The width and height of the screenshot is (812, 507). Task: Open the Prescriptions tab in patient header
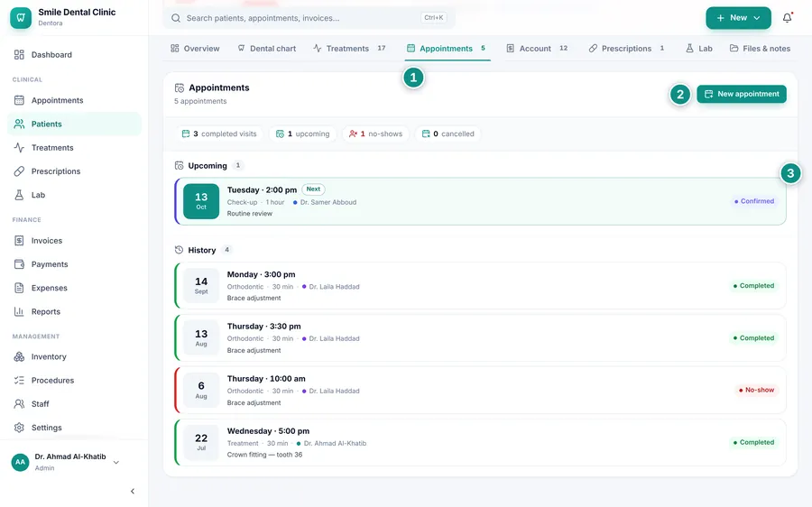627,48
